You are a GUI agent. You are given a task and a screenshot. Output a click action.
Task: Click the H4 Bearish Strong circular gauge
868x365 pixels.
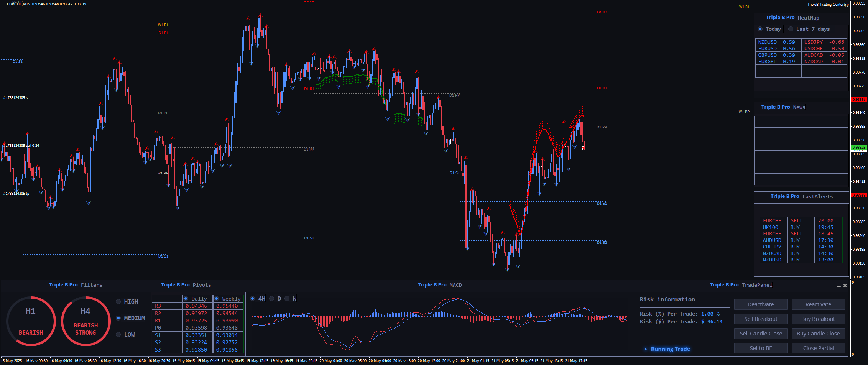point(85,321)
